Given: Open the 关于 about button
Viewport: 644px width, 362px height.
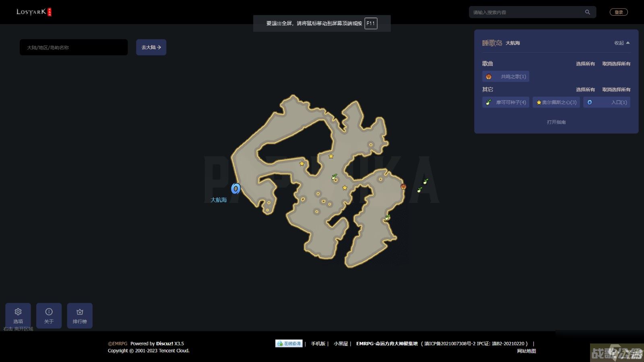Looking at the screenshot, I should (49, 316).
